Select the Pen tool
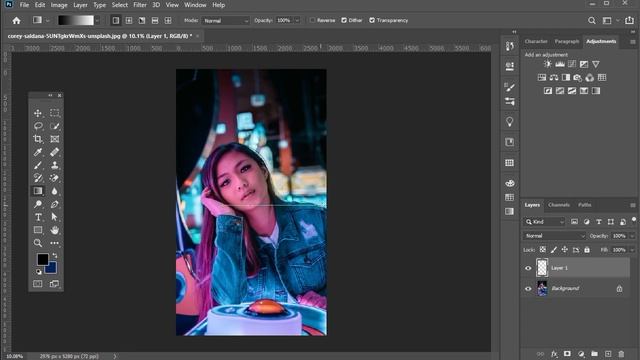Viewport: 640px width, 360px height. pyautogui.click(x=54, y=204)
